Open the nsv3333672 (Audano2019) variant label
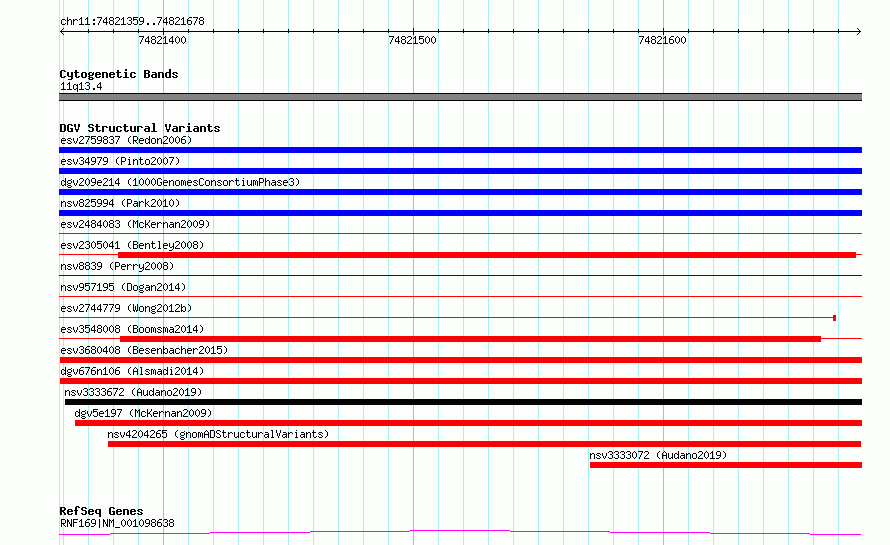Image resolution: width=890 pixels, height=545 pixels. pyautogui.click(x=133, y=392)
